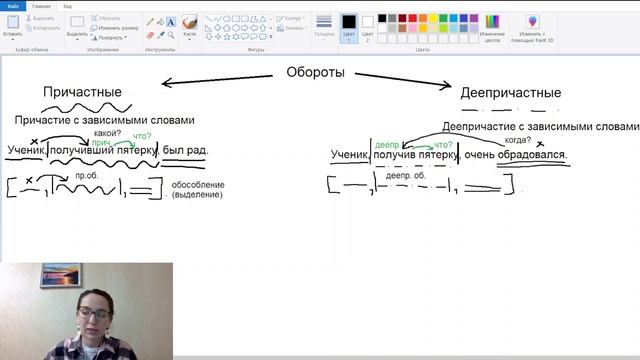The width and height of the screenshot is (640, 360).
Task: Click the Brushes (Кисти) icon
Action: click(190, 22)
